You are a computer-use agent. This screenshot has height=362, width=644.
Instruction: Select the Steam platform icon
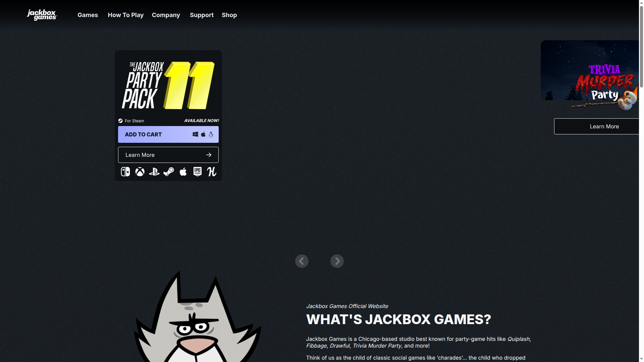[x=169, y=172]
